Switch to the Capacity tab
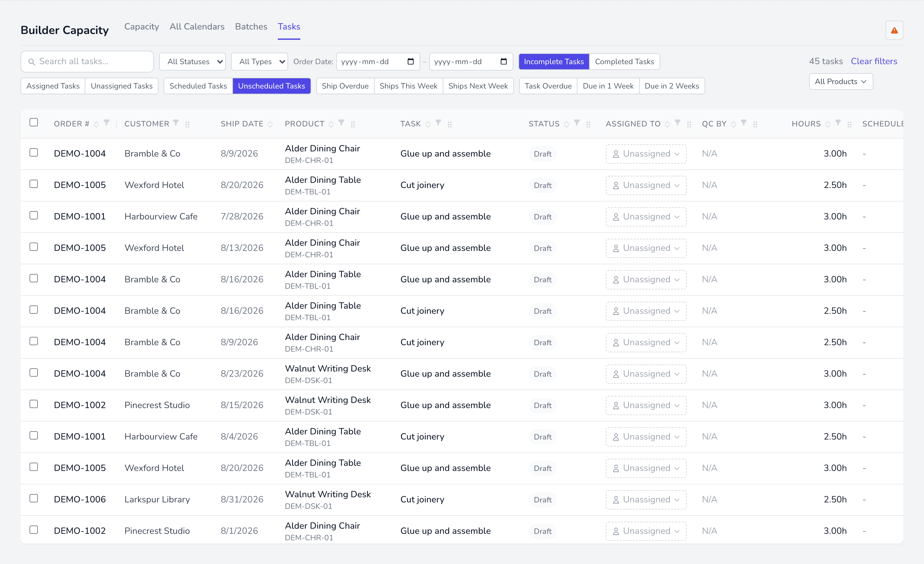This screenshot has width=924, height=564. (x=141, y=27)
